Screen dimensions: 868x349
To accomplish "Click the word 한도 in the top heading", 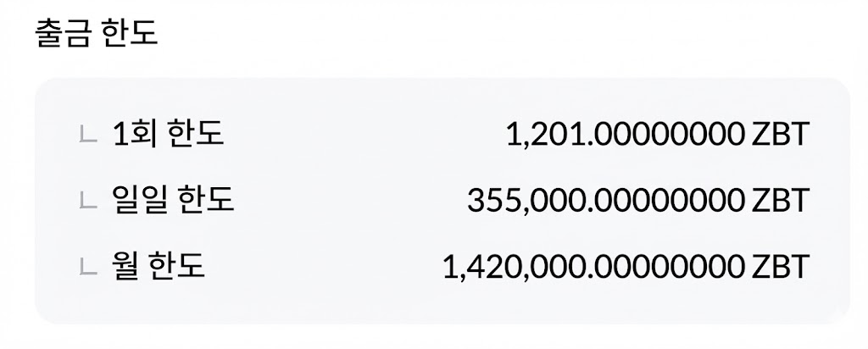I will (x=129, y=33).
